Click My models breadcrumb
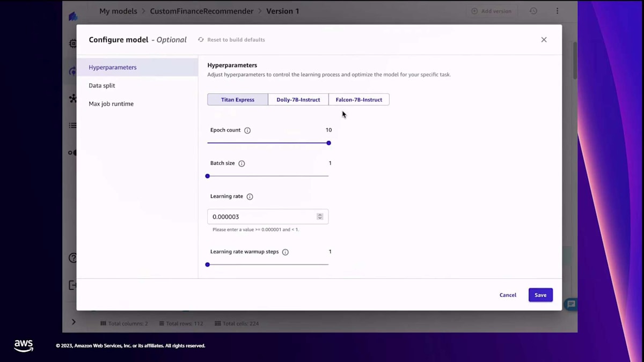The width and height of the screenshot is (644, 362). (x=118, y=11)
